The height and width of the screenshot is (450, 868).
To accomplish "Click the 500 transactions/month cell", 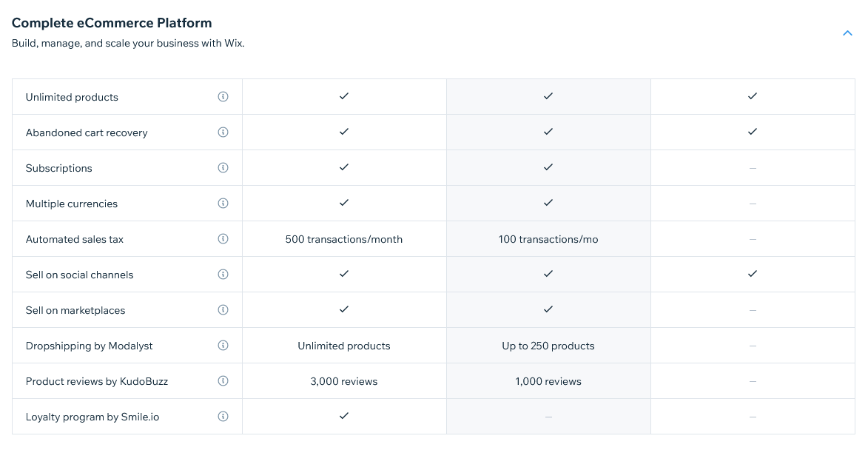I will click(x=344, y=239).
